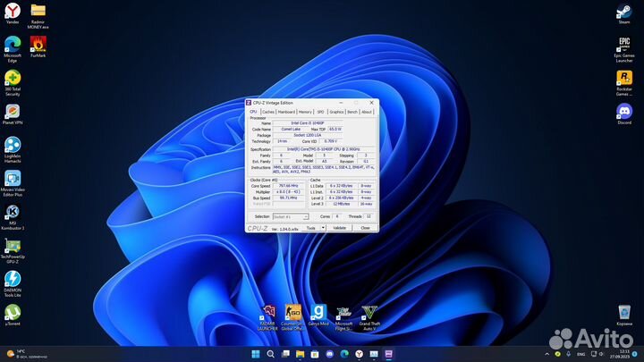Click the Core Speed 797.66 MHz value
644x362 pixels.
pyautogui.click(x=288, y=186)
